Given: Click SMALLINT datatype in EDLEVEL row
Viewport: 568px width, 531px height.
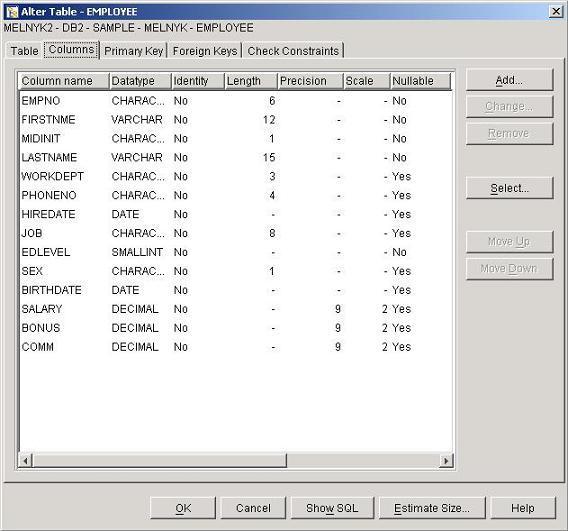Looking at the screenshot, I should 137,252.
